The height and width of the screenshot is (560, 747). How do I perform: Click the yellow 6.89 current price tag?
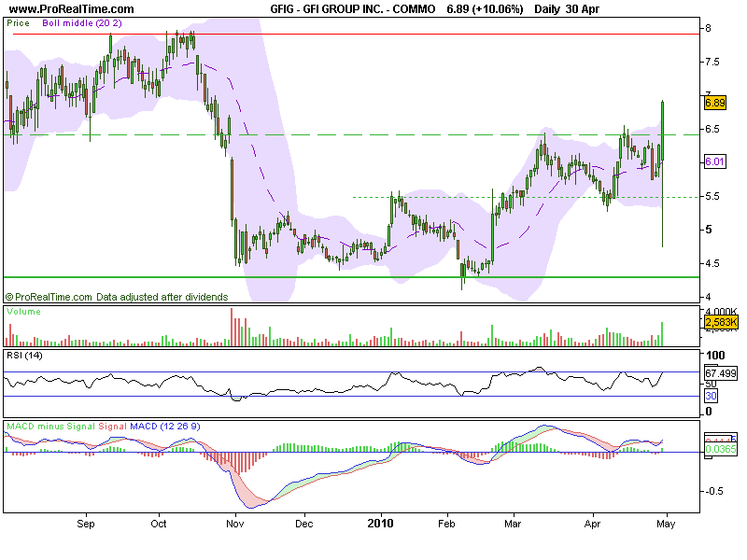click(714, 103)
